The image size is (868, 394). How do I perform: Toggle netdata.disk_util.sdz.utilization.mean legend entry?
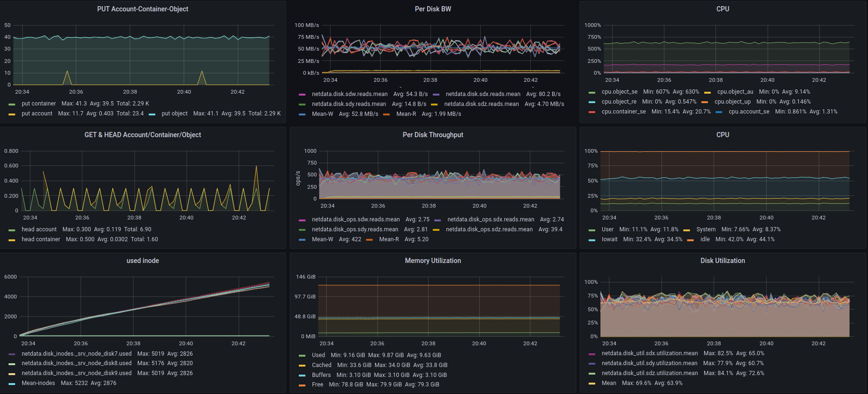649,373
